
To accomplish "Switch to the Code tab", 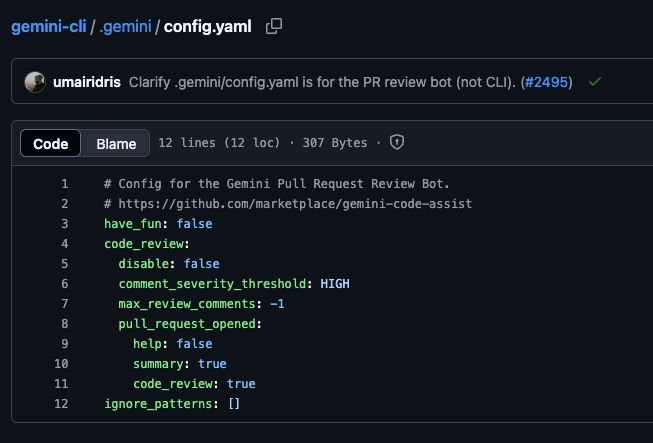I will [x=50, y=144].
